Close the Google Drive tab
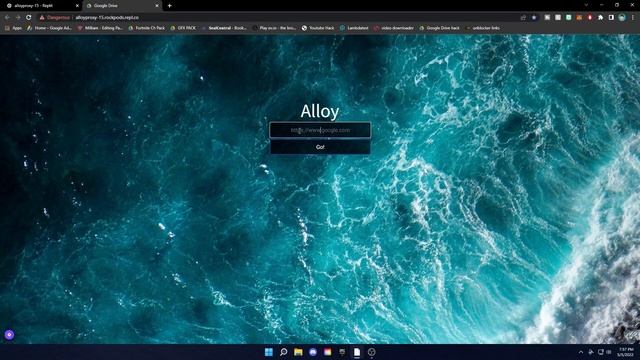The height and width of the screenshot is (360, 640). pyautogui.click(x=157, y=6)
